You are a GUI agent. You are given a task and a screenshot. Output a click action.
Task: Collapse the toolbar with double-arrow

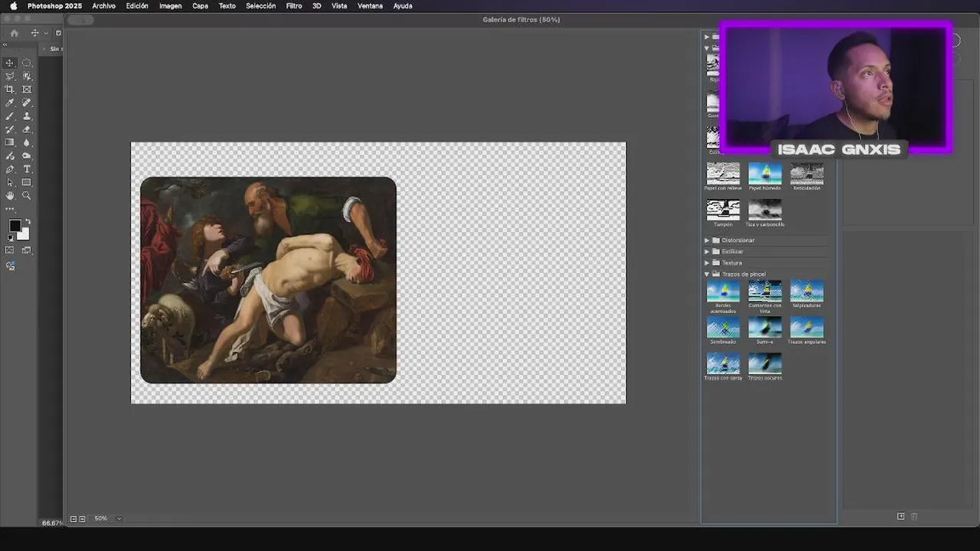click(x=5, y=45)
